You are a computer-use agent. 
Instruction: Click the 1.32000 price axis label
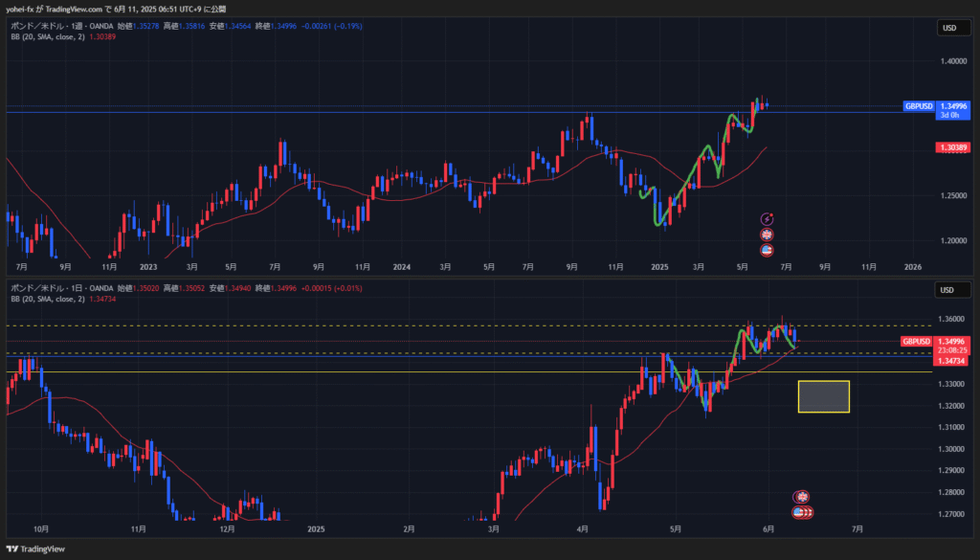[x=950, y=406]
